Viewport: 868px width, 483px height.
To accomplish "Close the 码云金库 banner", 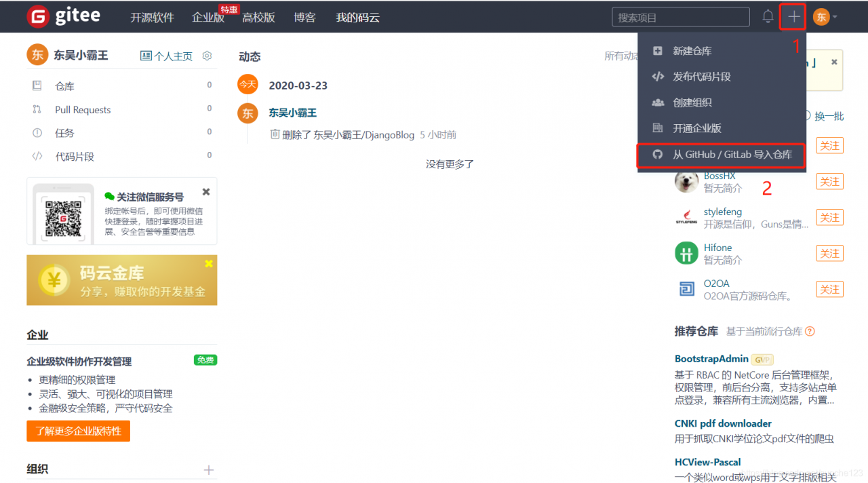I will (x=209, y=263).
